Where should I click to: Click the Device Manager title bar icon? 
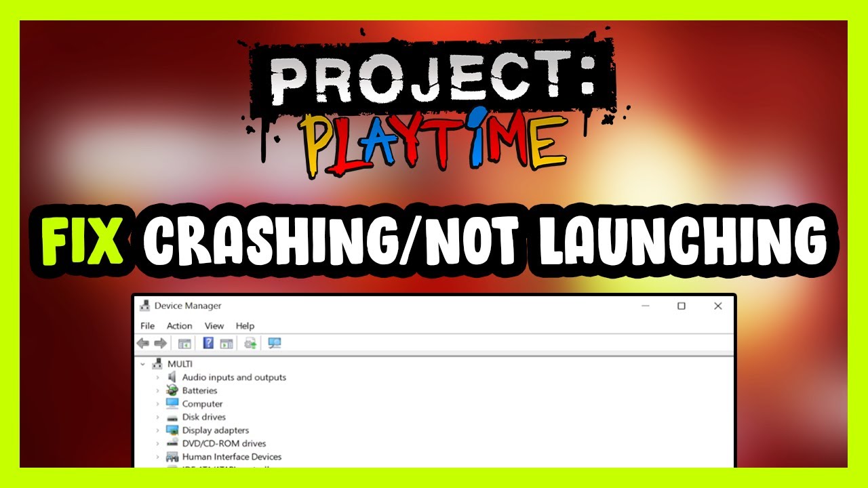click(x=144, y=306)
